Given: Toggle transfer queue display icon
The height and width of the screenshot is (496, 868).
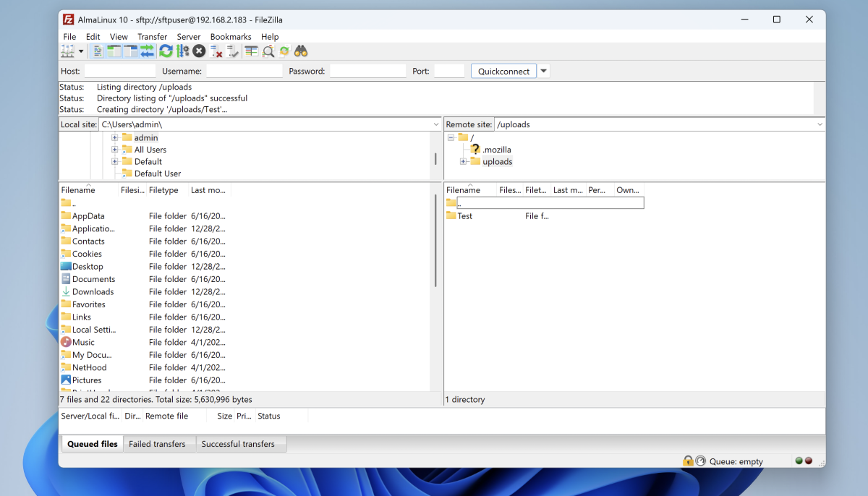Looking at the screenshot, I should (148, 51).
